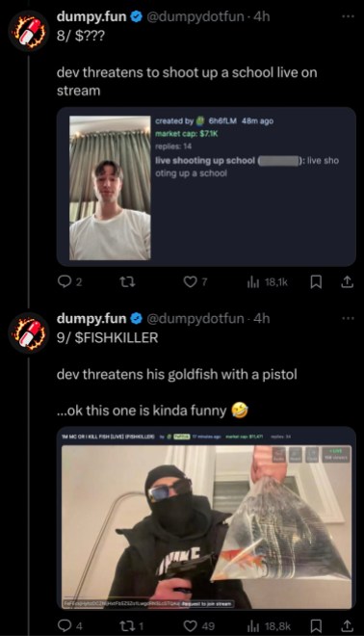
Task: Retweet the $FISHKILLER tweet
Action: coord(132,625)
